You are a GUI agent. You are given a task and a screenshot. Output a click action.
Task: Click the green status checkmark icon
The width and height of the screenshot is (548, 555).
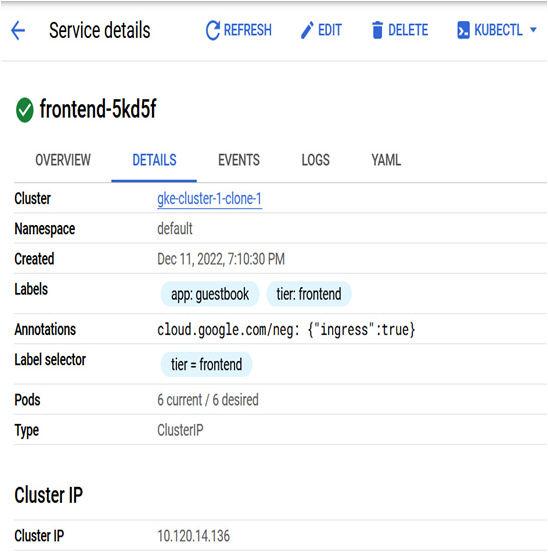point(24,110)
